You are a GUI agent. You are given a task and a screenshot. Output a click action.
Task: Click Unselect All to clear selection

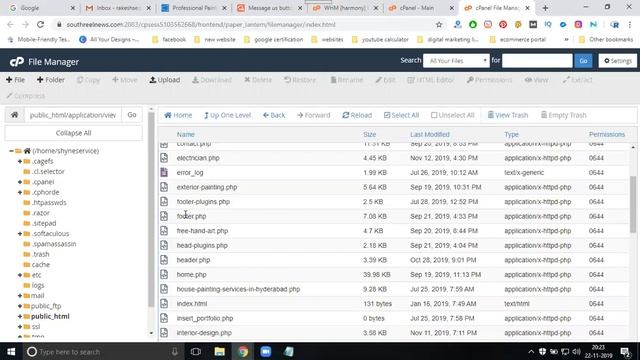coord(453,116)
